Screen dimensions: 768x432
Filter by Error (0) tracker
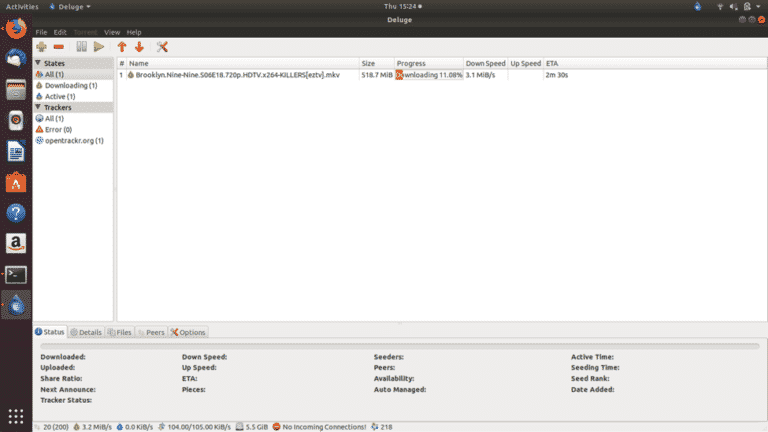[x=73, y=129]
